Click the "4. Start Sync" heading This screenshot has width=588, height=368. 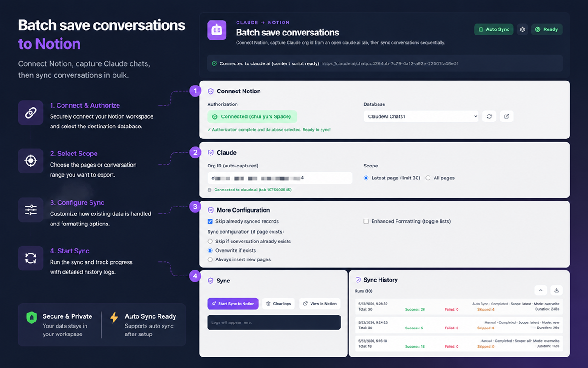pos(70,251)
